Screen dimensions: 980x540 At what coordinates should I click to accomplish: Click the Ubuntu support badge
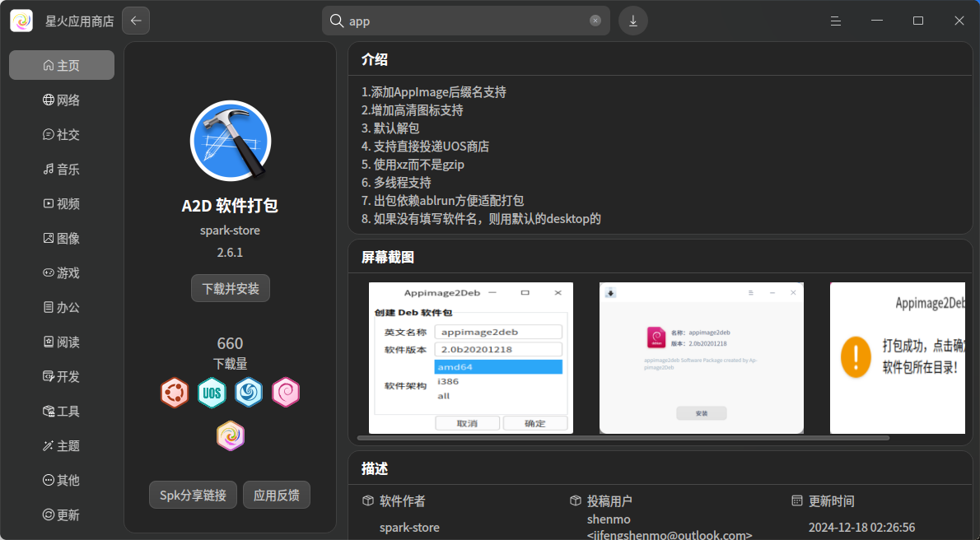click(175, 393)
